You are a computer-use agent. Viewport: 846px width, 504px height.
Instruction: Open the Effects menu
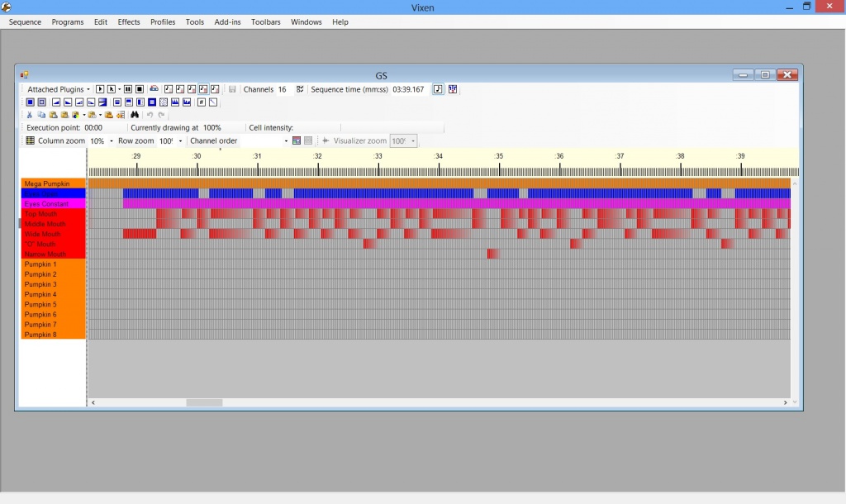coord(128,21)
